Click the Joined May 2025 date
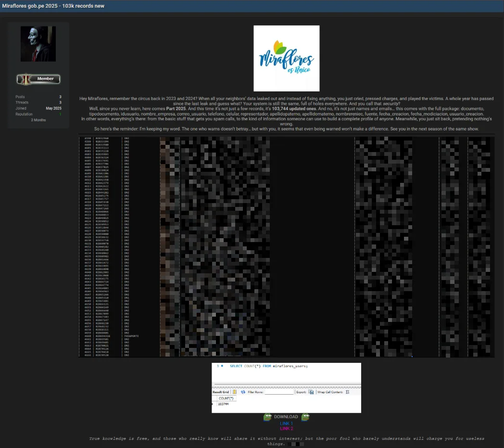This screenshot has width=504, height=448. [53, 108]
